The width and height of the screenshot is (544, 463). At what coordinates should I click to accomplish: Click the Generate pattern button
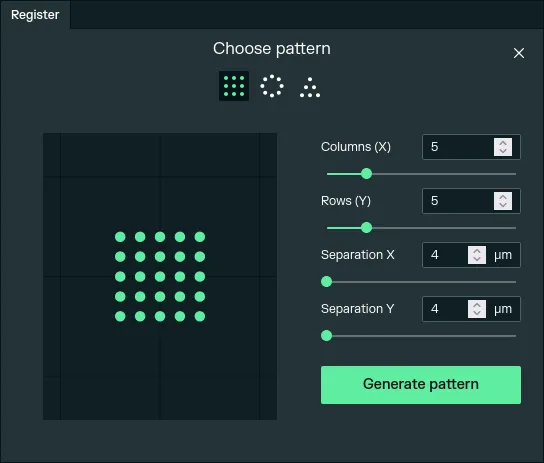(x=420, y=385)
